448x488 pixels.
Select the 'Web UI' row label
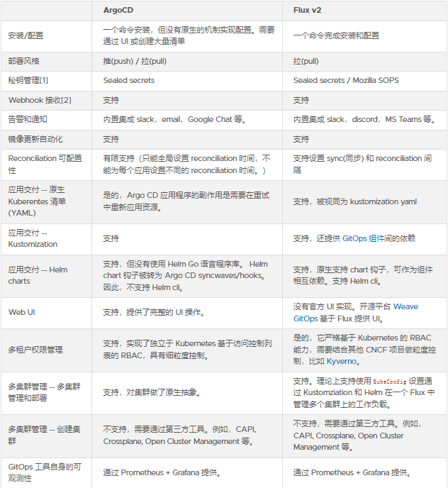point(22,313)
